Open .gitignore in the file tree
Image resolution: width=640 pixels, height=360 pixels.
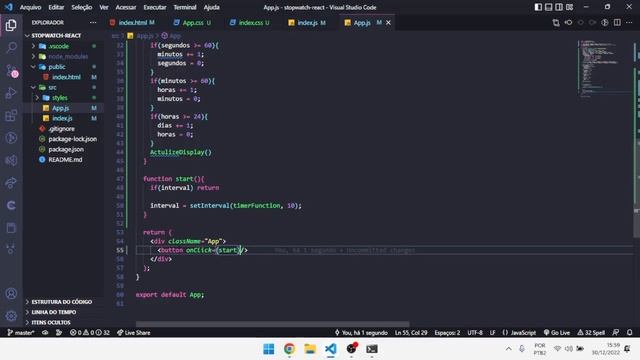tap(61, 129)
